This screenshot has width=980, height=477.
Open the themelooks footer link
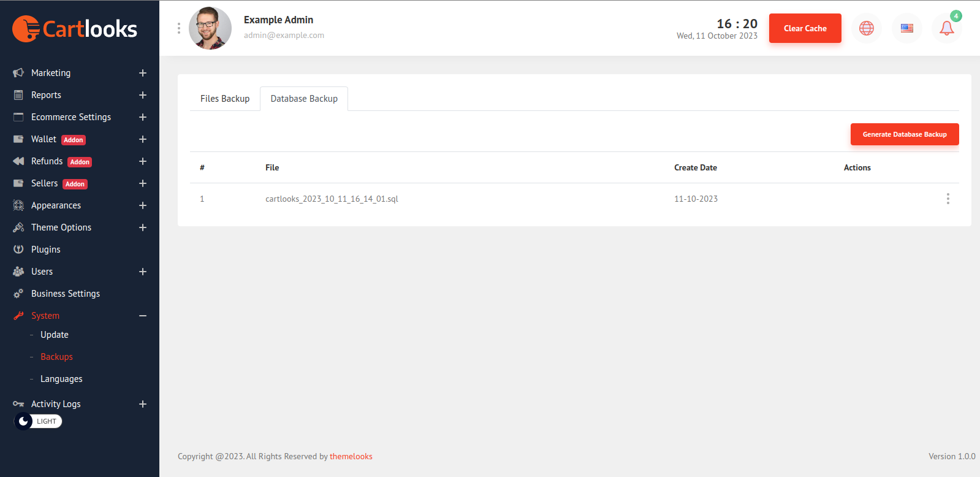tap(351, 456)
